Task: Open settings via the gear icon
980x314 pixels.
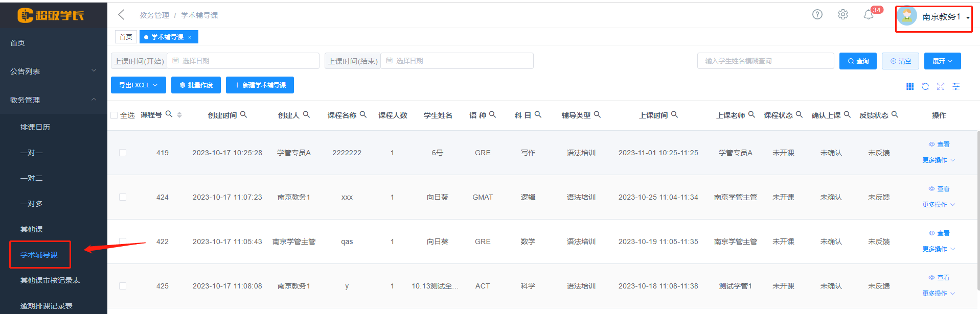Action: click(x=842, y=14)
